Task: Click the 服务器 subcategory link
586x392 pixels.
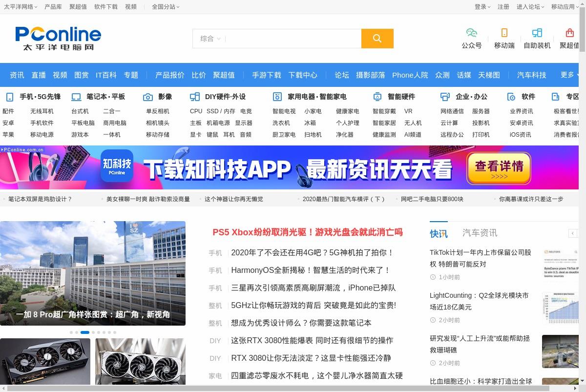Action: click(481, 111)
